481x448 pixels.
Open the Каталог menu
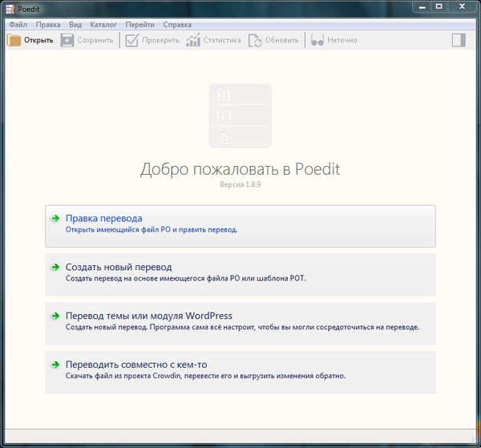pyautogui.click(x=103, y=25)
